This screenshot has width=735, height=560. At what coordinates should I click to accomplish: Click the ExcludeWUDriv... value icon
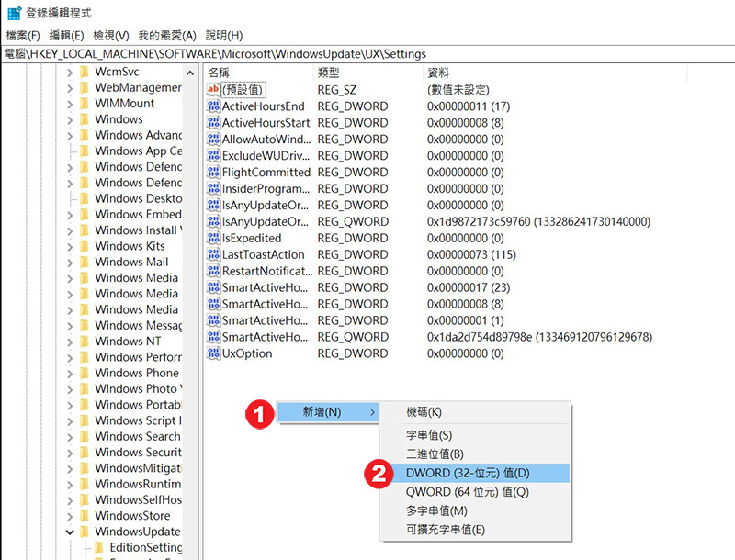[213, 156]
